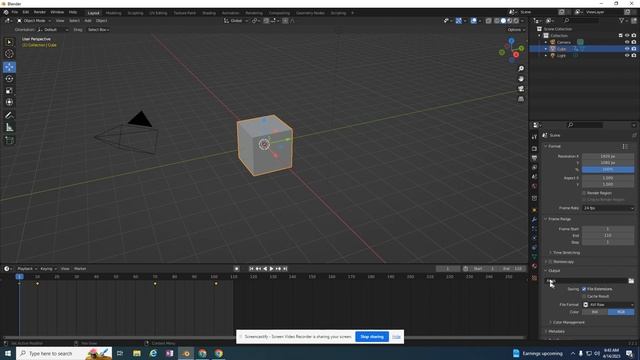Select the BW color mode button
Viewport: 640px width, 360px height.
coord(595,312)
